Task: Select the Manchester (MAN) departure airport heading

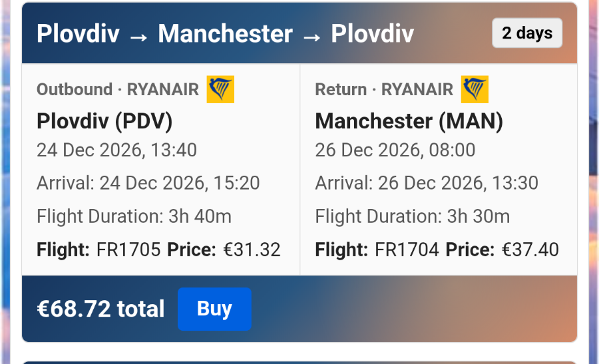Action: pyautogui.click(x=409, y=121)
